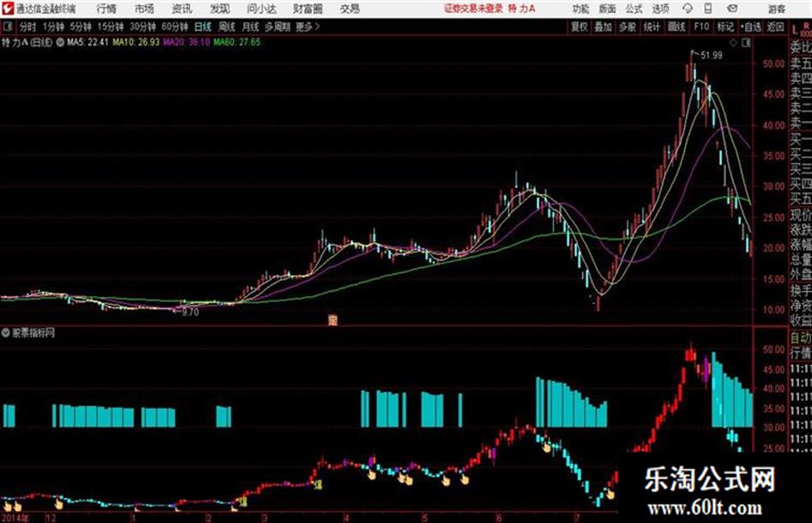The width and height of the screenshot is (812, 523).
Task: Open the 发现 menu
Action: 220,9
